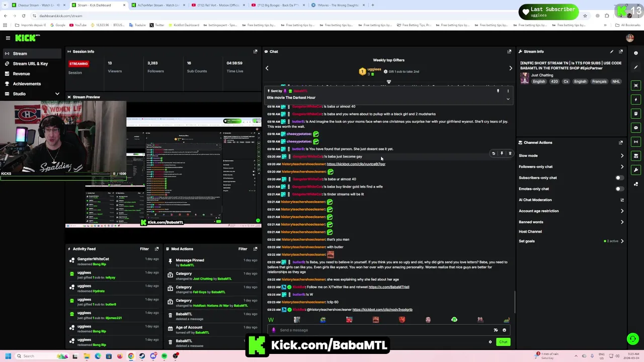This screenshot has height=362, width=644.
Task: Pin the hovered chat message
Action: 502,153
